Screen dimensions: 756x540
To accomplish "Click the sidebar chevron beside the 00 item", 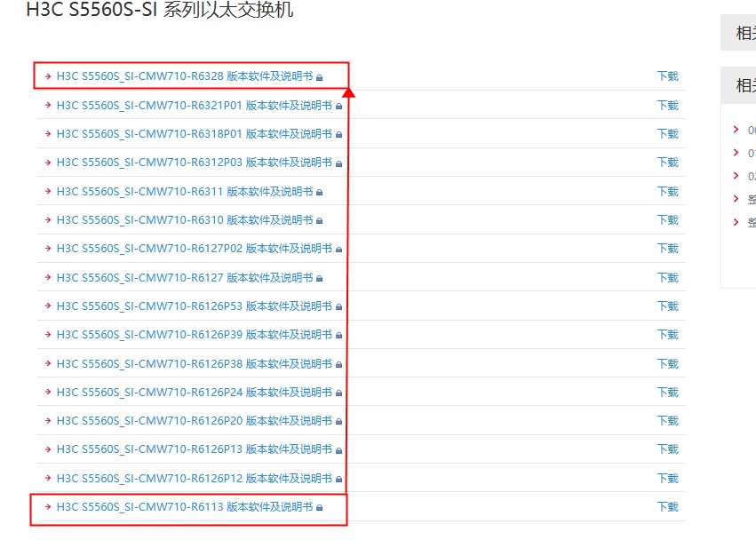I will click(736, 129).
